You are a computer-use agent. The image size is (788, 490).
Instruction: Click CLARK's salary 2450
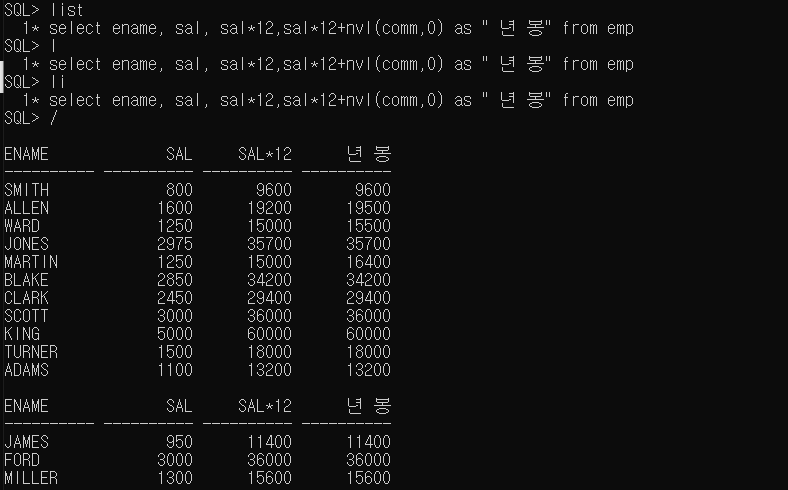click(175, 298)
